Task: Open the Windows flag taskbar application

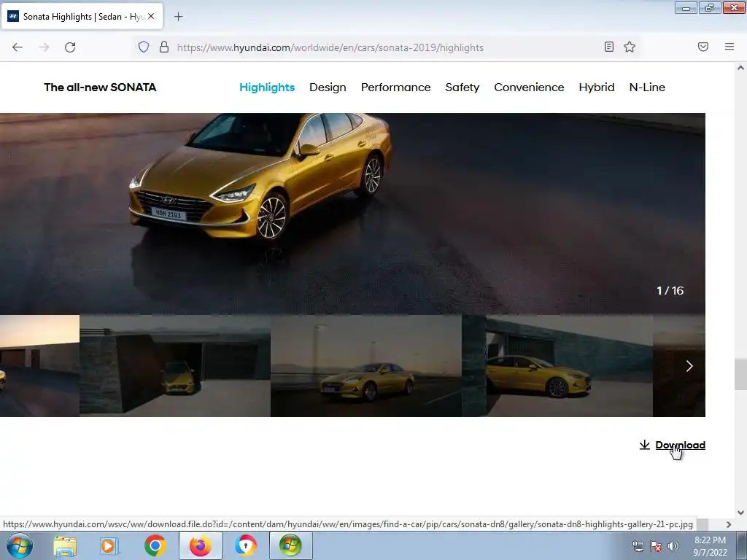Action: tap(290, 545)
